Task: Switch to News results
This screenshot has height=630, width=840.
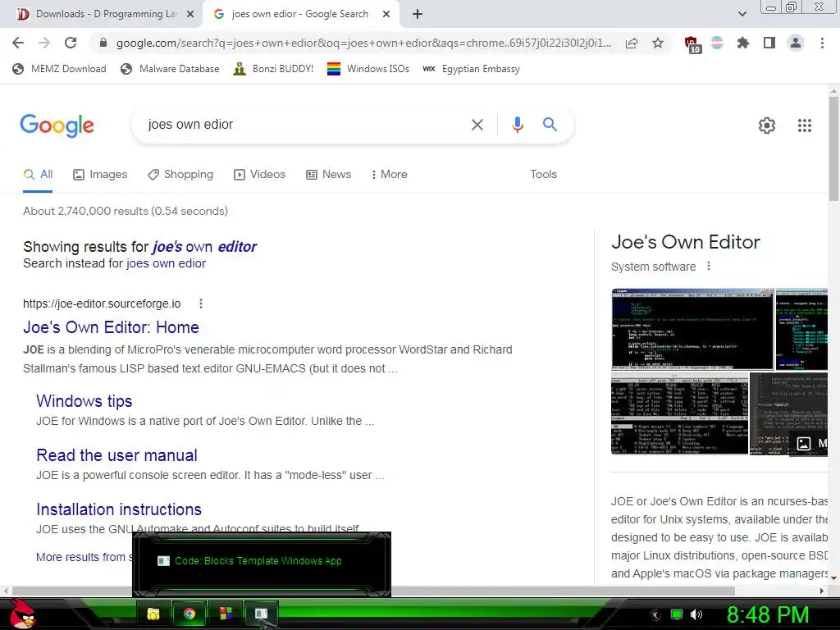Action: pos(328,174)
